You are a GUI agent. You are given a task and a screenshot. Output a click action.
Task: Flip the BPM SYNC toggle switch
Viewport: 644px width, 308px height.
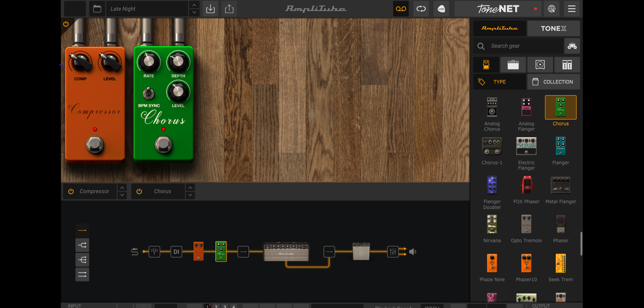[149, 93]
